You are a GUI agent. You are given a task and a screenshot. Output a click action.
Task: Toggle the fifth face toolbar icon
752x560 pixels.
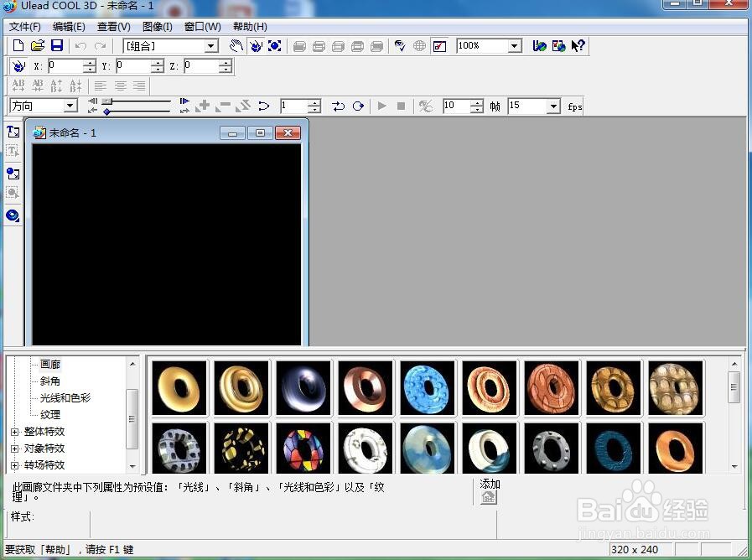tap(377, 46)
